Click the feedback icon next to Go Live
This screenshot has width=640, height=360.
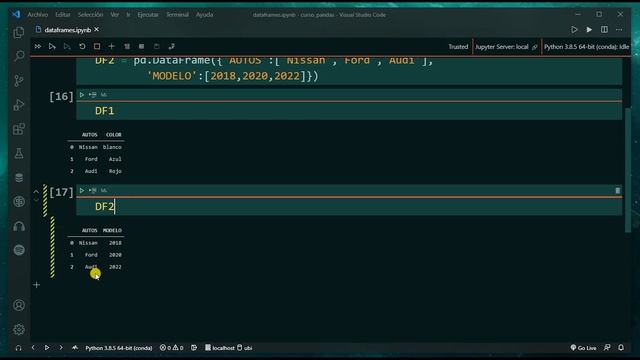pyautogui.click(x=607, y=348)
